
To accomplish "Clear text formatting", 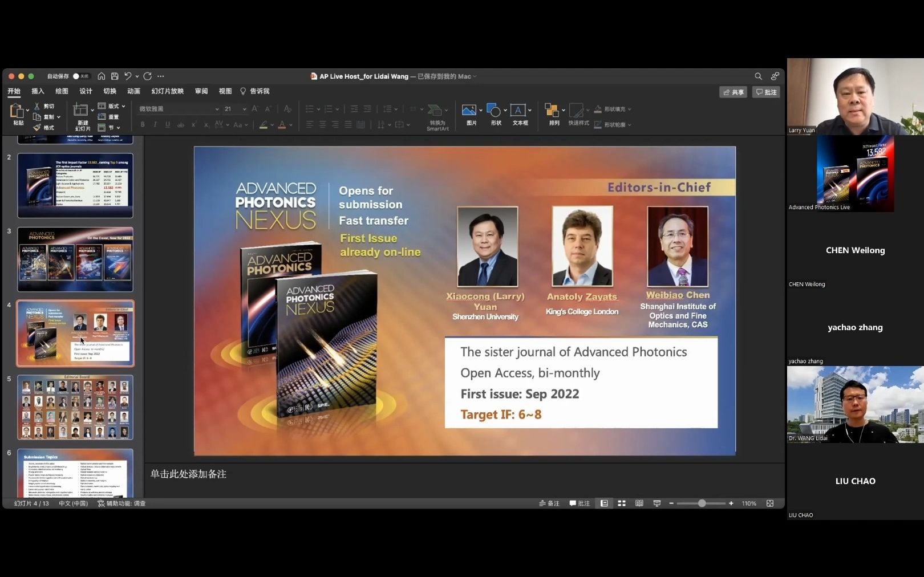I will coord(287,109).
